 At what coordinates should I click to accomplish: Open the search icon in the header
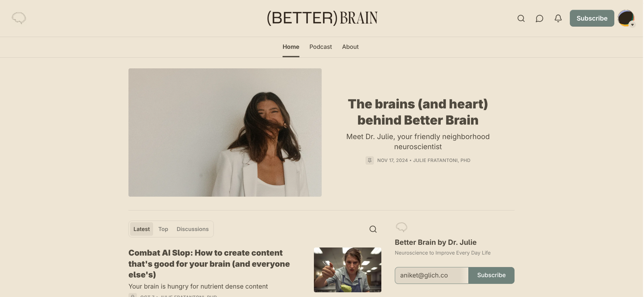tap(521, 19)
